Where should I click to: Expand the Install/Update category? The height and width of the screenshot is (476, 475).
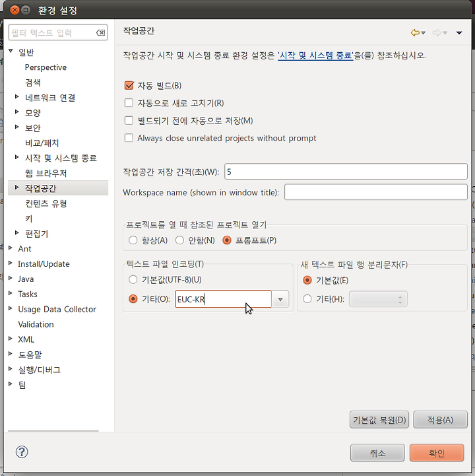[11, 263]
